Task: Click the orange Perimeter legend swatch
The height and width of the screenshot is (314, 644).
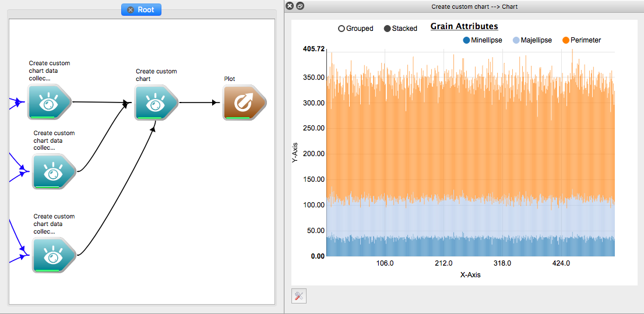Action: pos(565,40)
